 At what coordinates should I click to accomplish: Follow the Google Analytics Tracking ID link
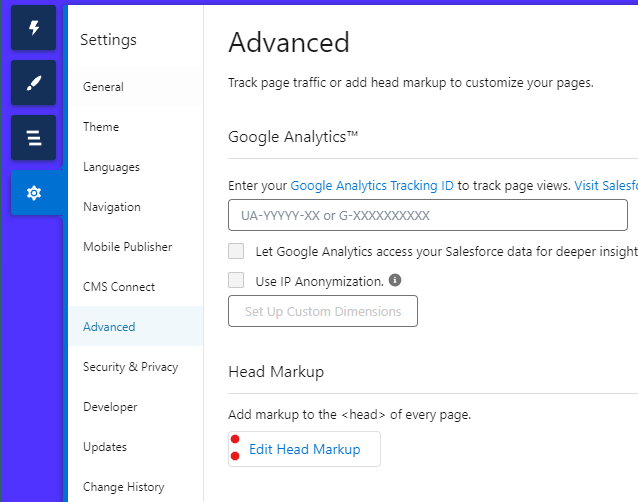(x=372, y=185)
